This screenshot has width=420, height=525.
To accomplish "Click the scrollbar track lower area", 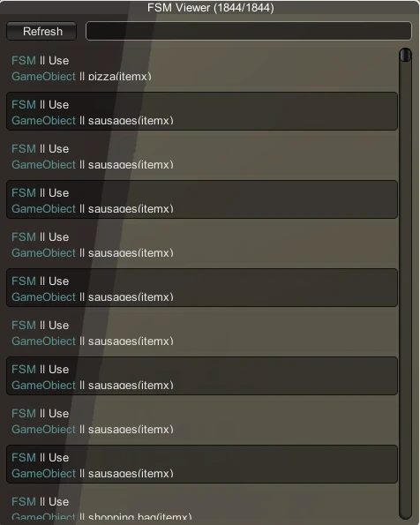I will pos(406,435).
